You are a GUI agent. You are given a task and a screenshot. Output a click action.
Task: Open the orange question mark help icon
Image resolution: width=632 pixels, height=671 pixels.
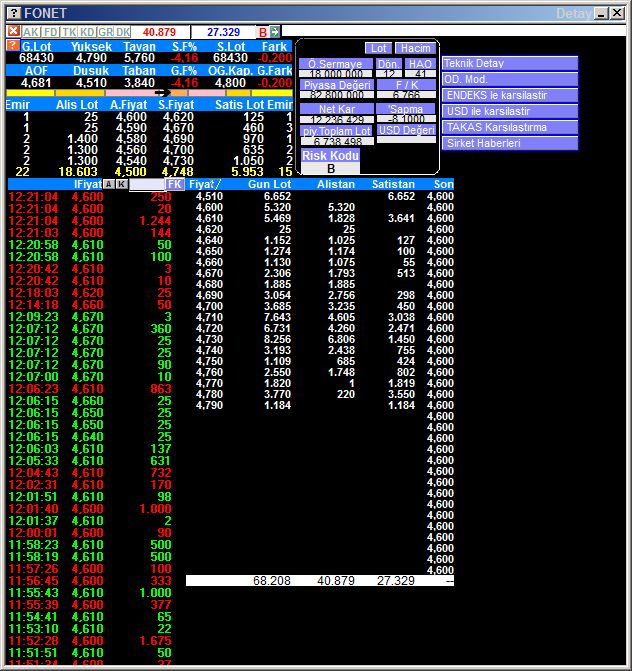pyautogui.click(x=13, y=45)
